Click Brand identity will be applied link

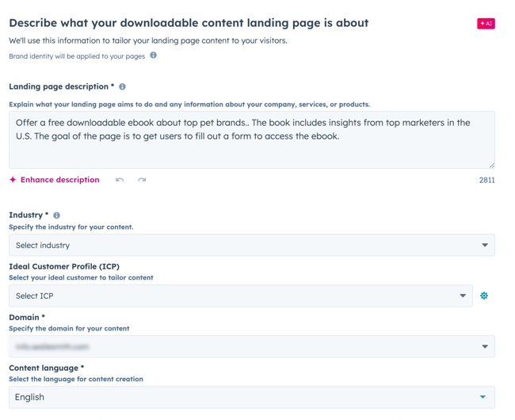[77, 56]
